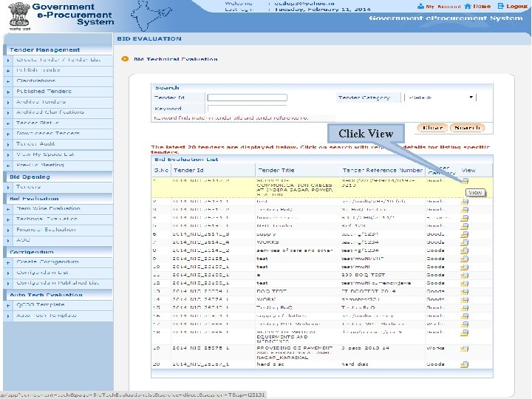Open Clarifications in sidebar

pyautogui.click(x=36, y=81)
